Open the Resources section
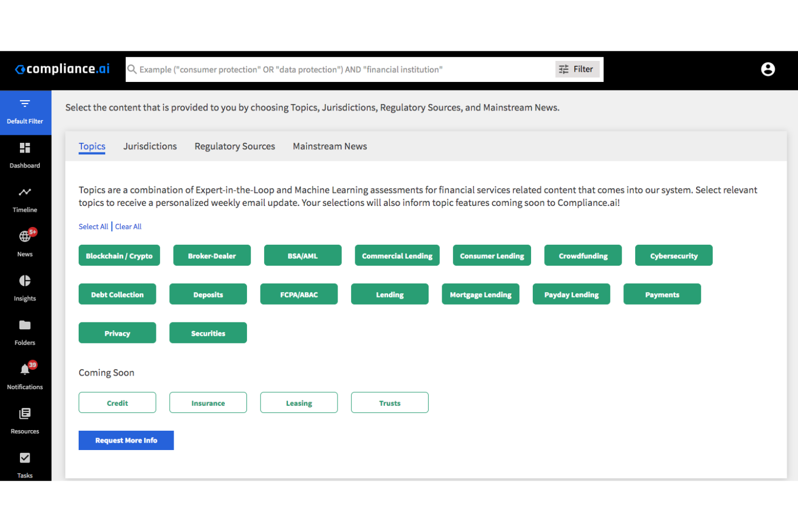 click(25, 420)
